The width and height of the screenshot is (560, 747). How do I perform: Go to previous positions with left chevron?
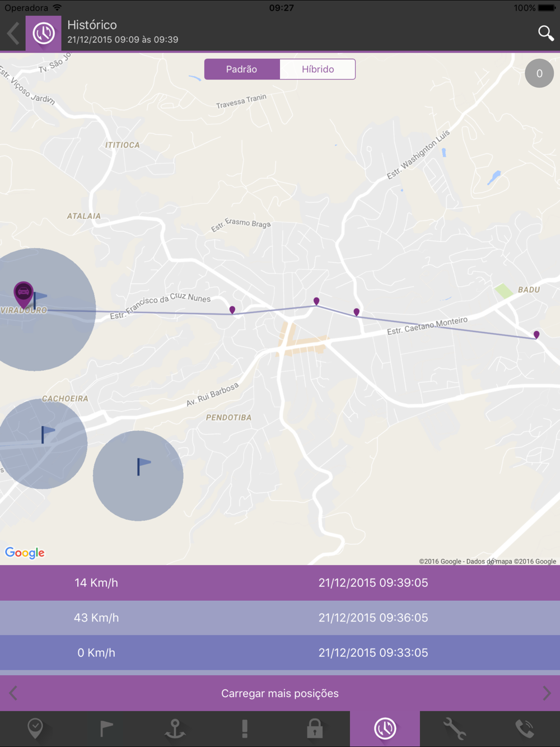point(13,693)
